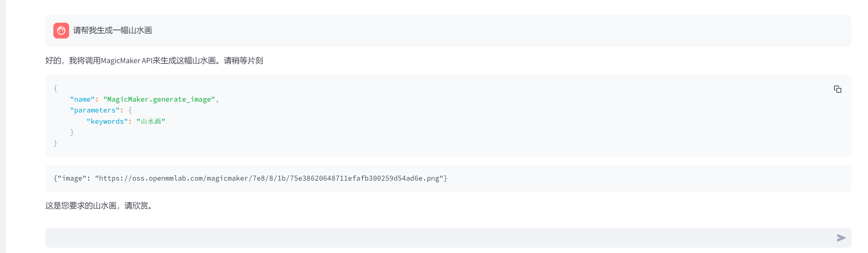The width and height of the screenshot is (868, 253).
Task: Select the green "山水画" keyword value
Action: 151,121
